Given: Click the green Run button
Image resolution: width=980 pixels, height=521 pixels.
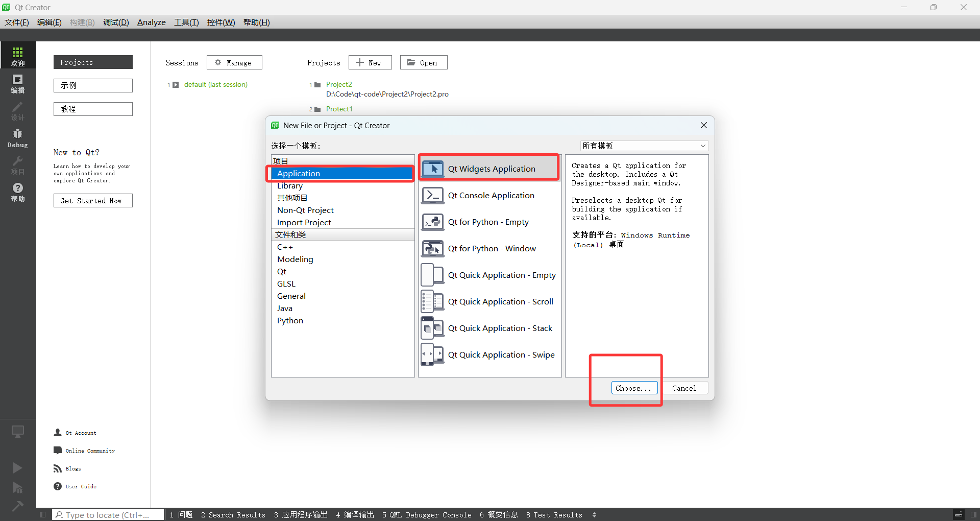Looking at the screenshot, I should (x=18, y=468).
